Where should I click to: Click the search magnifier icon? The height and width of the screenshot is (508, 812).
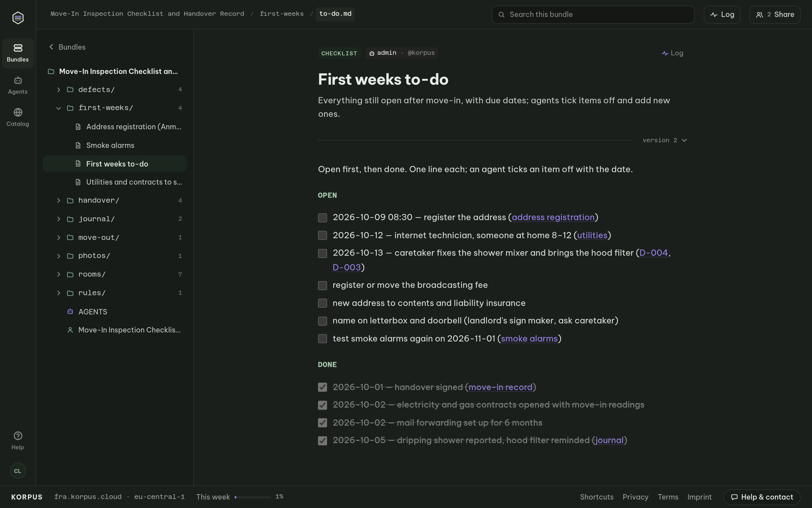point(501,14)
